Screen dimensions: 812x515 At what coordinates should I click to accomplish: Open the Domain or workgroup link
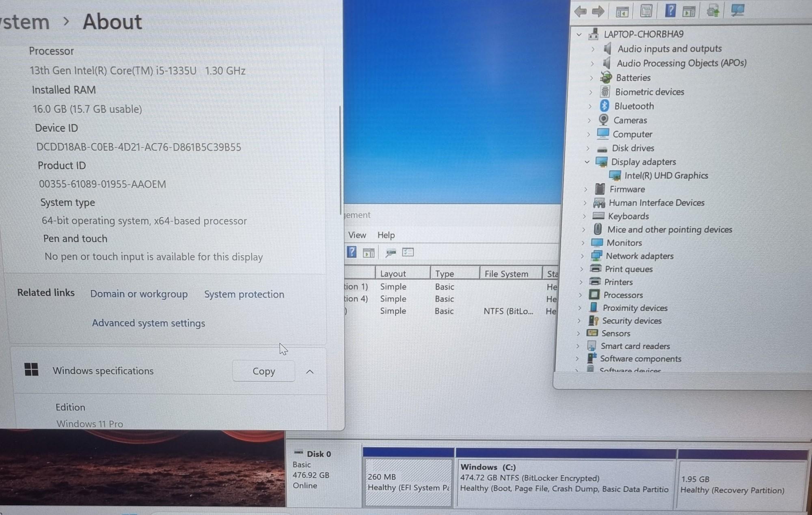pos(139,294)
